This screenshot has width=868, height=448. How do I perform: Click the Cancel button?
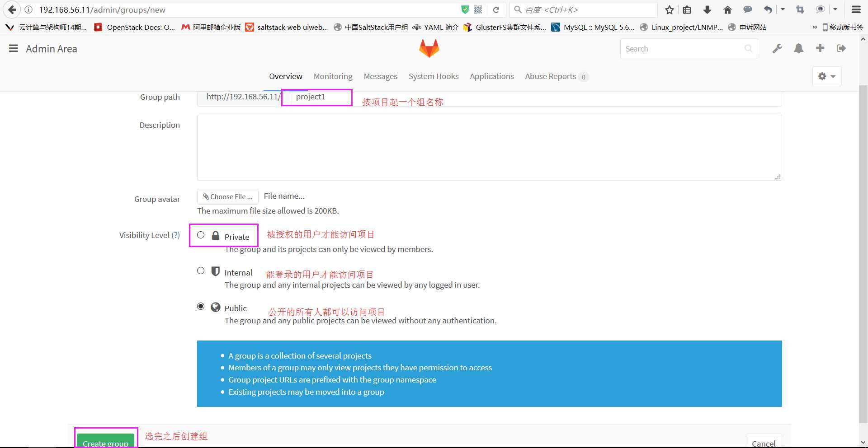(x=764, y=441)
